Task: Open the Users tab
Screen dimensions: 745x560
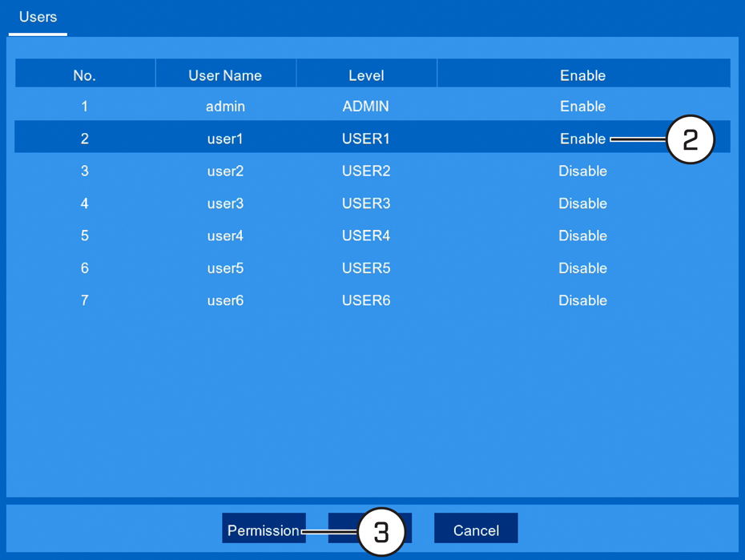Action: click(38, 17)
